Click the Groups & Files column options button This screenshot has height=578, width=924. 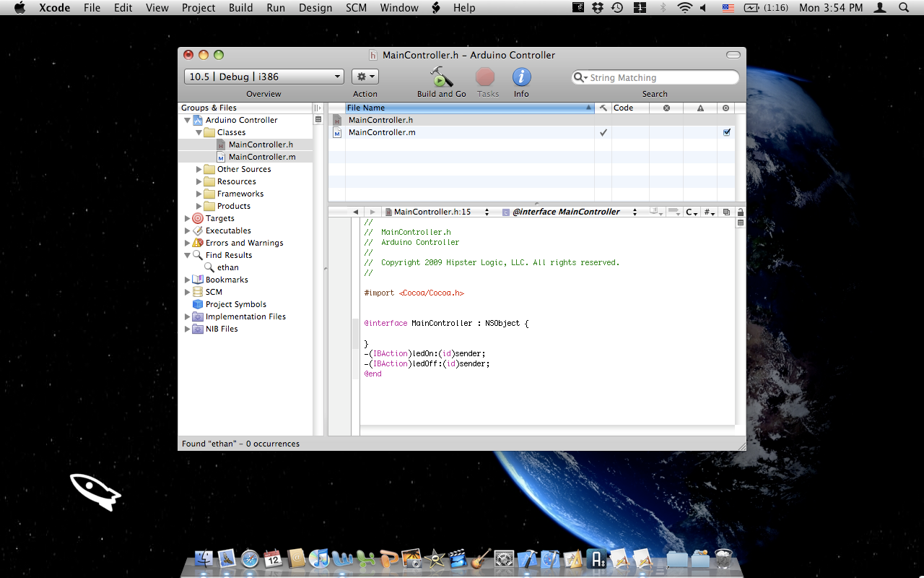pos(317,108)
